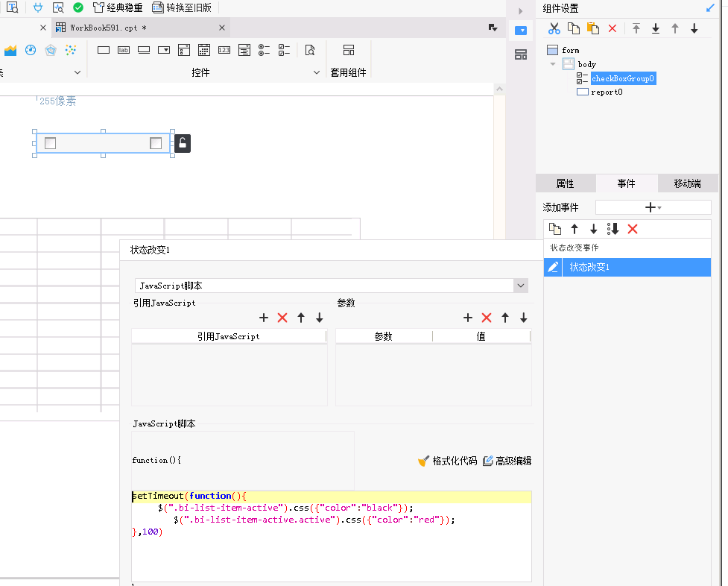The width and height of the screenshot is (728, 586).
Task: Expand the 控件 widgets list chevron
Action: [x=317, y=72]
